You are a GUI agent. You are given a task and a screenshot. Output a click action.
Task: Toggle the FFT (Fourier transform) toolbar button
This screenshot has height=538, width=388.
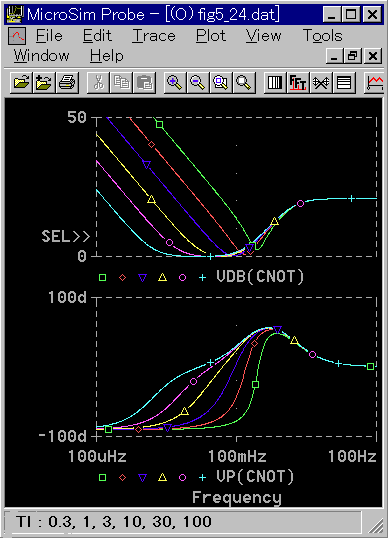(x=298, y=82)
